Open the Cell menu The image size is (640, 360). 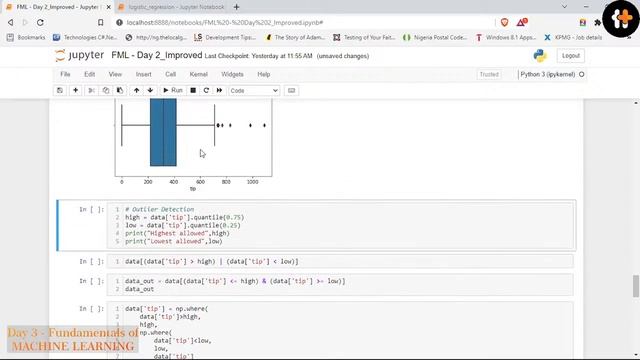170,74
